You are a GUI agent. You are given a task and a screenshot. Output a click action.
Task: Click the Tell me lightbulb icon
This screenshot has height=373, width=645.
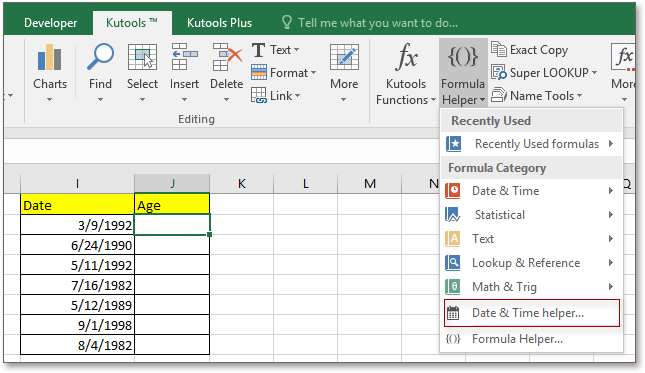(287, 23)
